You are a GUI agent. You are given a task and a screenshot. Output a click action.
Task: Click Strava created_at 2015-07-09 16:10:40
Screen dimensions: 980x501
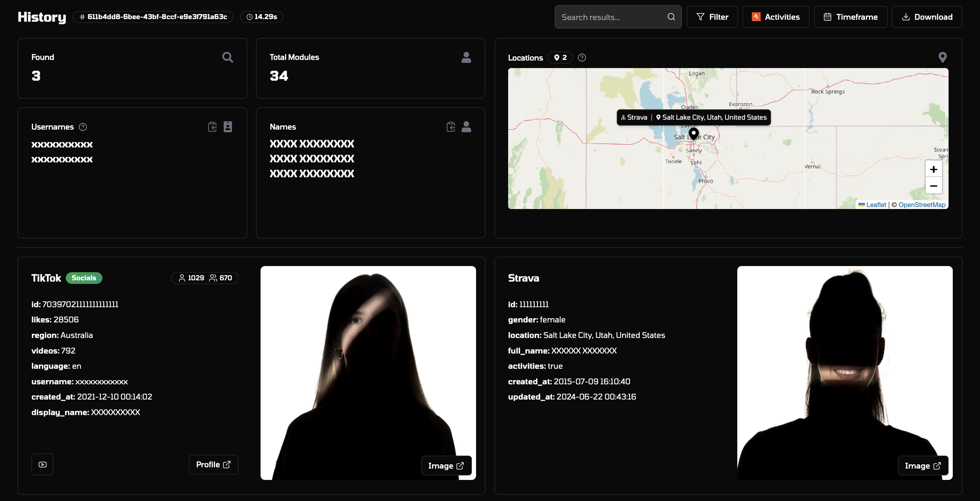click(591, 381)
